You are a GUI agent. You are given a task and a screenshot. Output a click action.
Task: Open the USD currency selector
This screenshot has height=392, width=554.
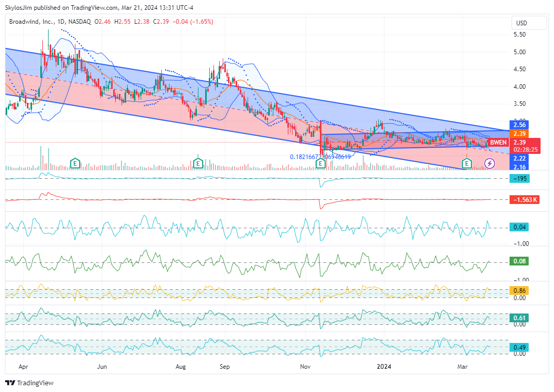(529, 23)
